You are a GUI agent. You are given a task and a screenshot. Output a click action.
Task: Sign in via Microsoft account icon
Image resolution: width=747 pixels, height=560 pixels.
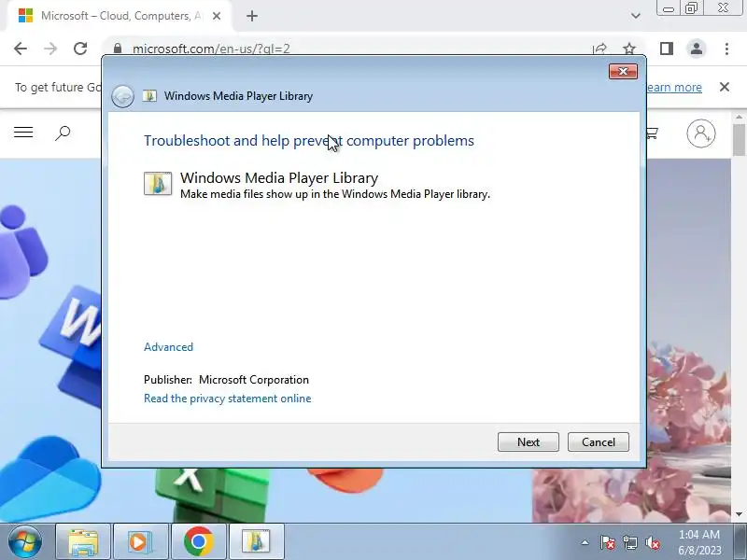701,133
